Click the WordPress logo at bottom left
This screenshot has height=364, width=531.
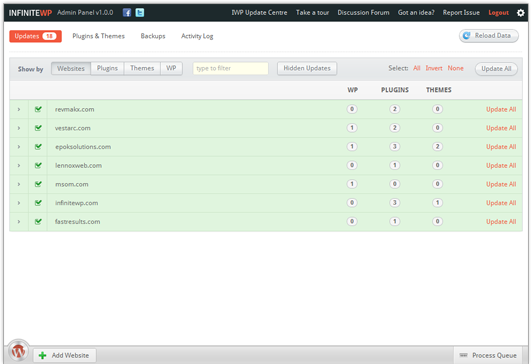[18, 351]
